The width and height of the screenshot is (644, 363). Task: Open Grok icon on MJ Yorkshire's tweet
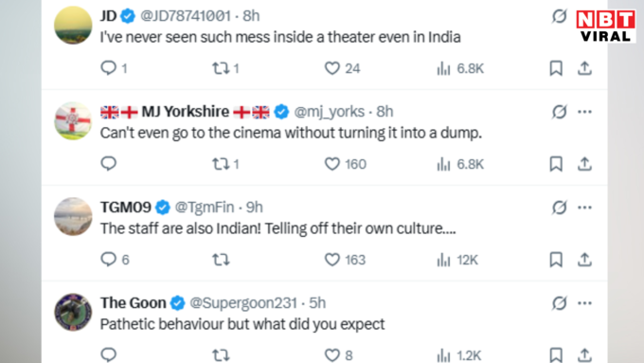click(559, 112)
